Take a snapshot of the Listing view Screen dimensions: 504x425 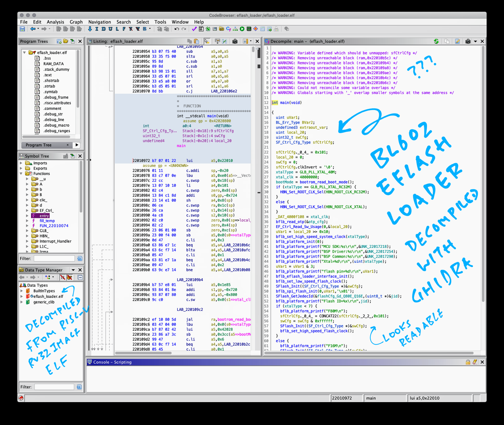(x=235, y=42)
